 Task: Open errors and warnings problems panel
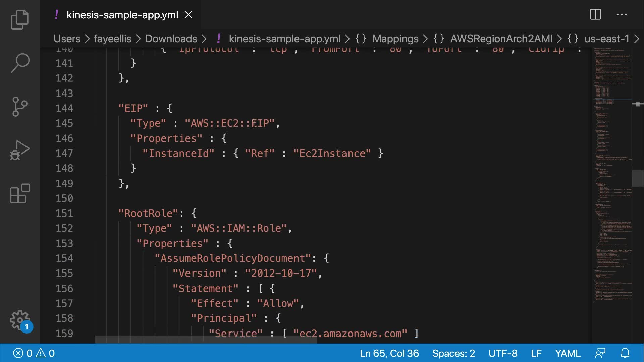34,353
